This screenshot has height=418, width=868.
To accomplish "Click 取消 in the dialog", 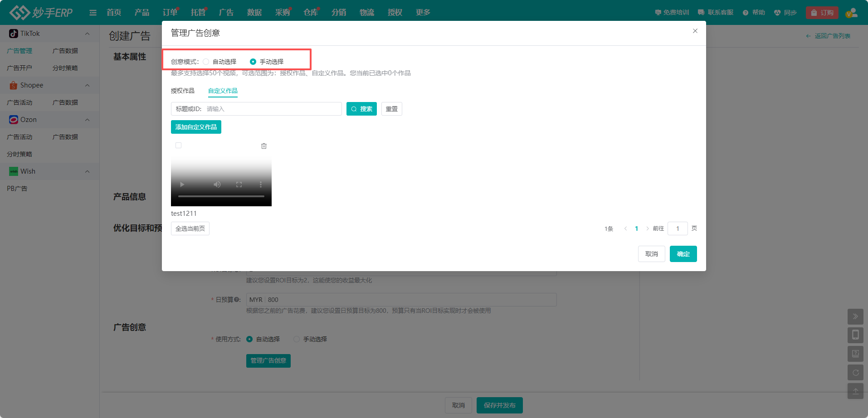I will [652, 254].
